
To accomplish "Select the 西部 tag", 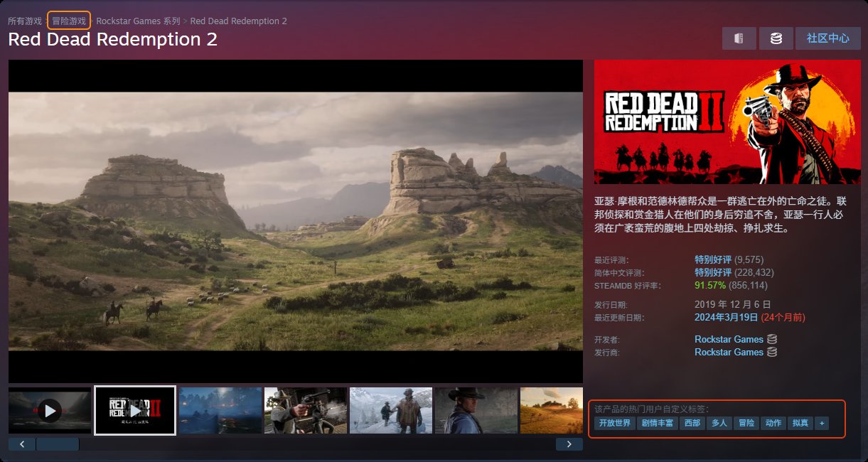I will (692, 423).
